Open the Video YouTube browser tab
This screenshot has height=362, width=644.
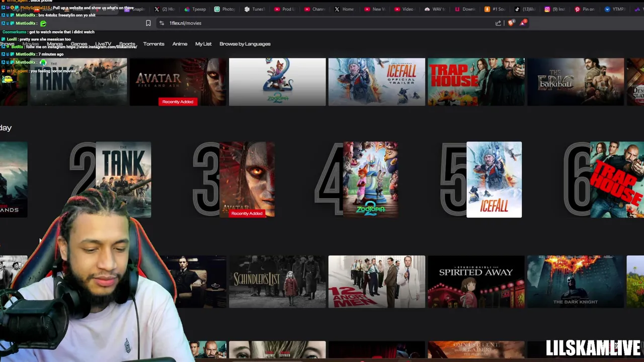tap(405, 9)
